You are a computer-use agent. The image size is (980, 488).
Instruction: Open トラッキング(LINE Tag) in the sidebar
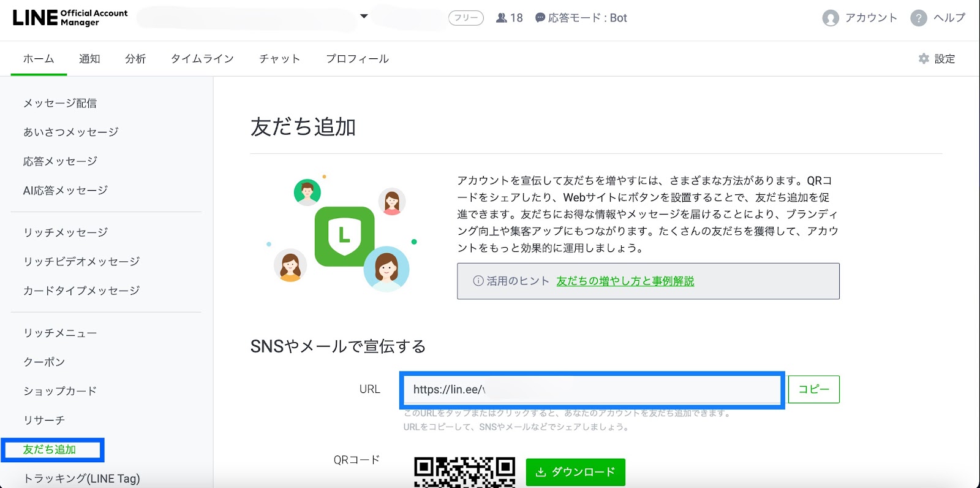pos(81,478)
